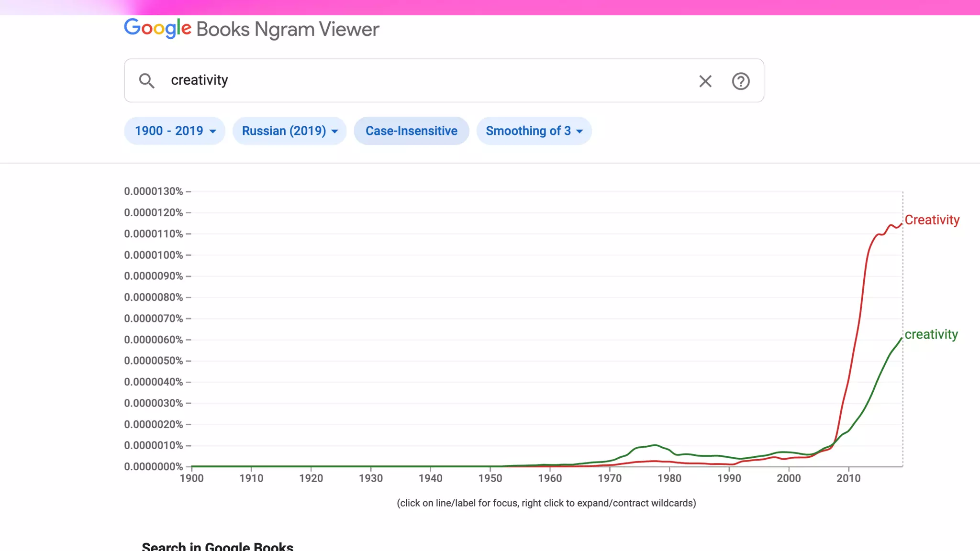Click the arrow next to Smoothing of 3

point(579,132)
